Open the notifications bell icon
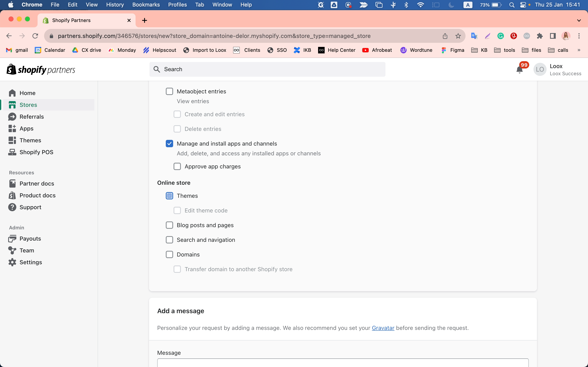Screen dimensions: 588x367 point(519,70)
